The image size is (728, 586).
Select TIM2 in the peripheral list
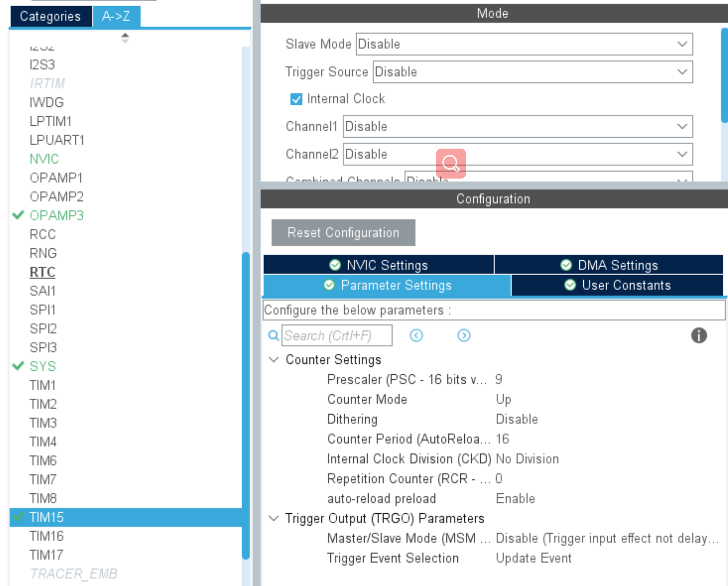[x=43, y=404]
